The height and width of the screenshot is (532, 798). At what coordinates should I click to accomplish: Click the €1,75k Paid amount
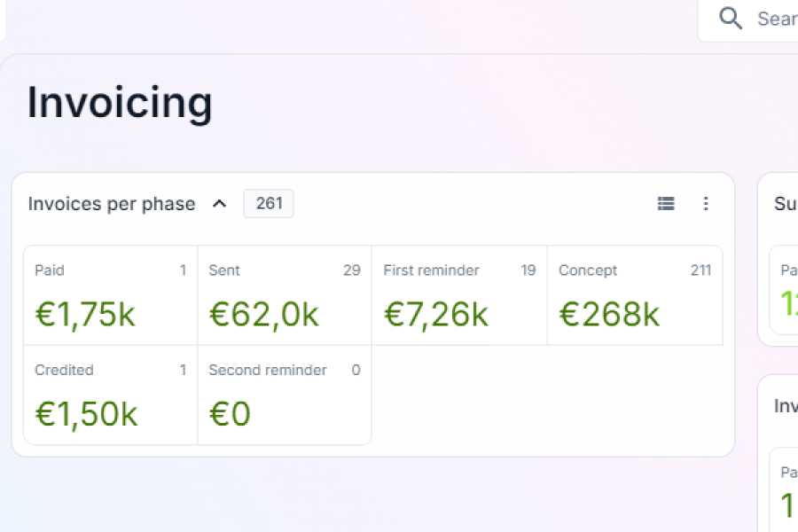tap(85, 315)
